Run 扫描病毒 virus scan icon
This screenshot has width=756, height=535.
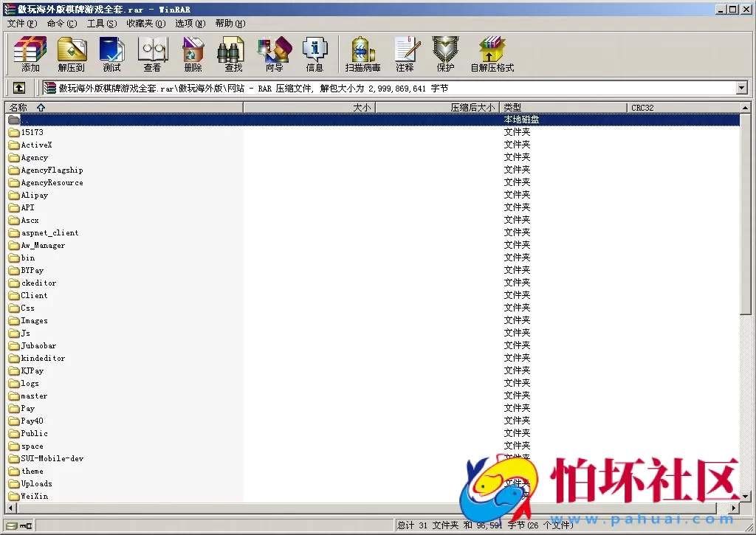[362, 54]
